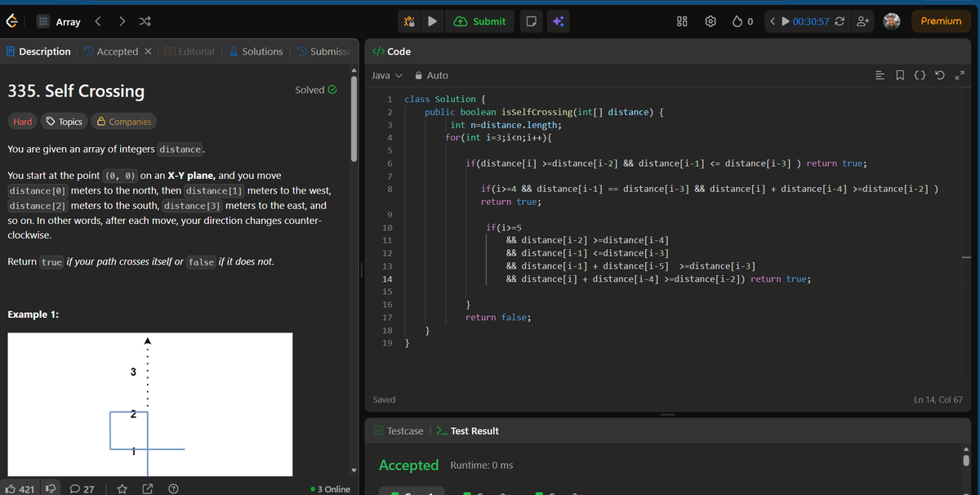Click the Saved status text

coord(384,399)
